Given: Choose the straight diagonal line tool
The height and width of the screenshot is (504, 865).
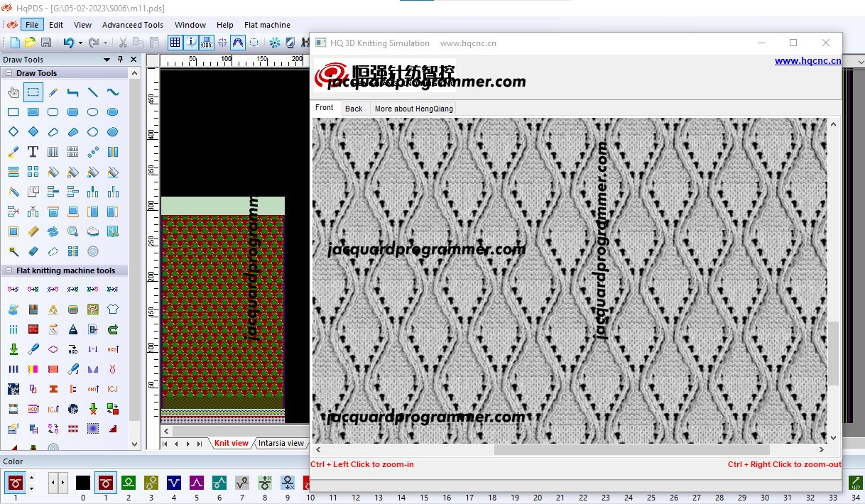Looking at the screenshot, I should [x=93, y=92].
